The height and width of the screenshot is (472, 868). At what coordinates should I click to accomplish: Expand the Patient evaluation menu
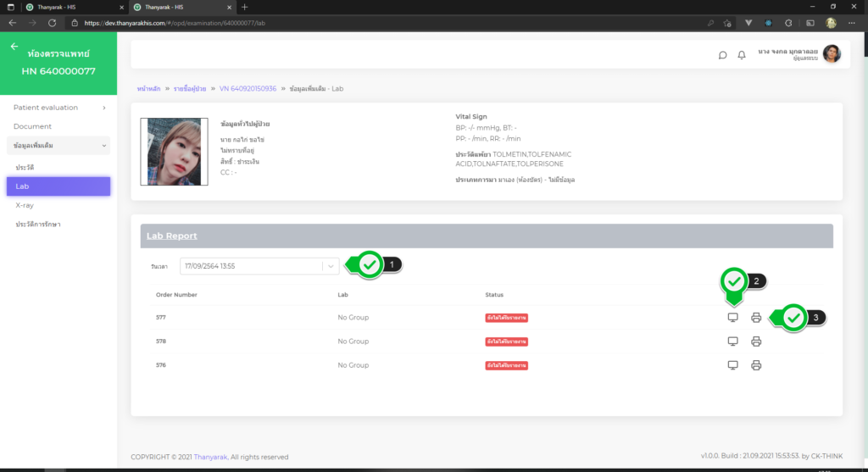(58, 108)
